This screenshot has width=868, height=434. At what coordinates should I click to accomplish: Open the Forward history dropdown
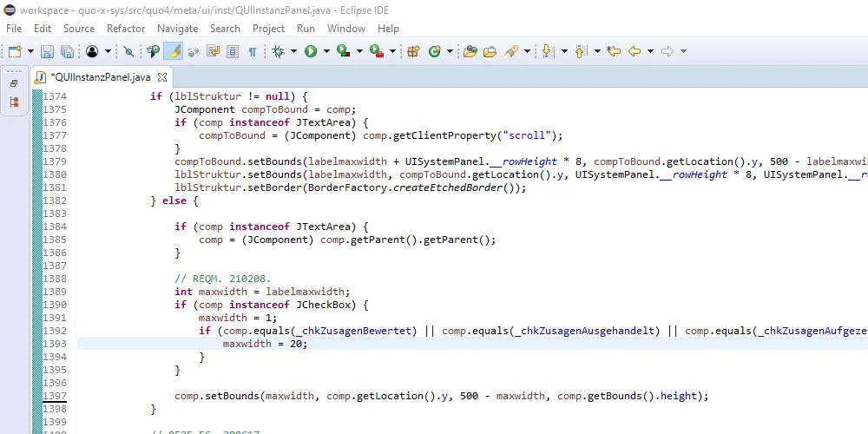coord(683,51)
